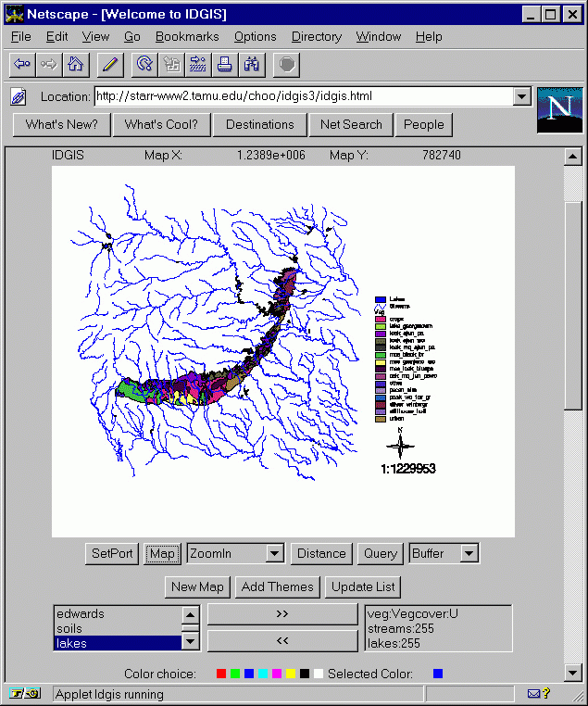Click the What's New? button
Image resolution: width=588 pixels, height=706 pixels.
pos(62,125)
